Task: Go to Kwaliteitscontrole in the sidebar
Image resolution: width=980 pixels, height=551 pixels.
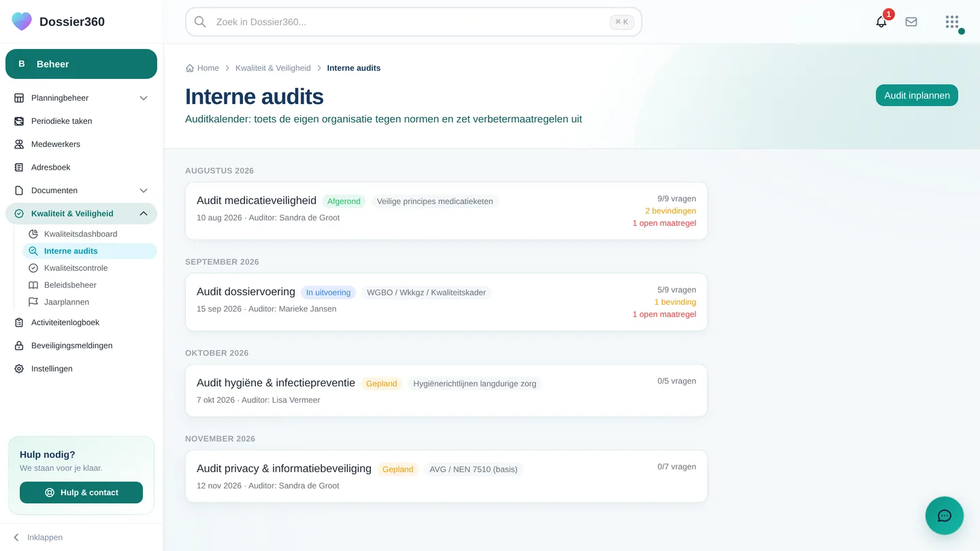Action: click(90, 268)
